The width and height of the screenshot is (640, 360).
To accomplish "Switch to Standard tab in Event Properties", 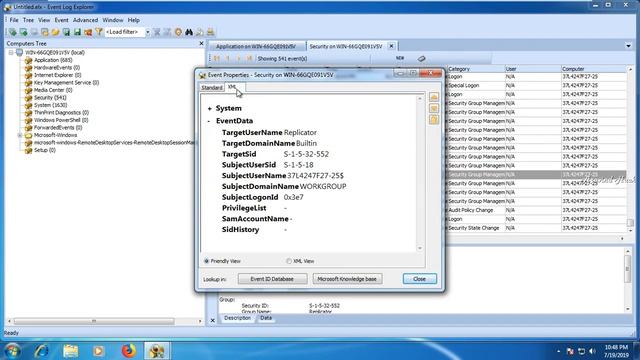I will (x=212, y=88).
